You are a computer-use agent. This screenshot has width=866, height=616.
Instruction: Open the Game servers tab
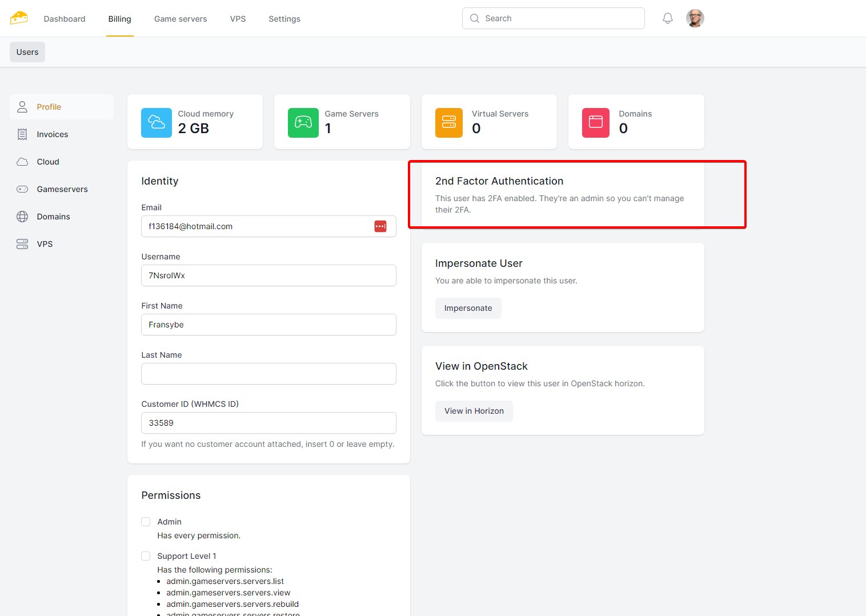coord(181,19)
